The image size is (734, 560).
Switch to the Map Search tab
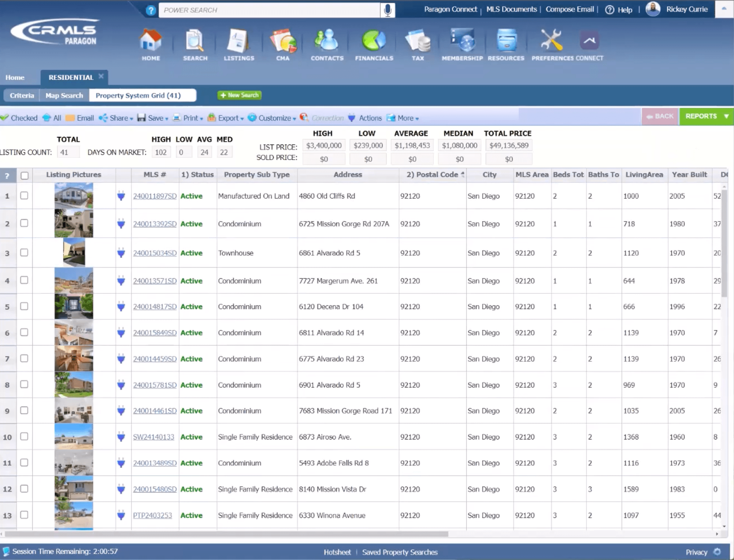[x=64, y=96]
